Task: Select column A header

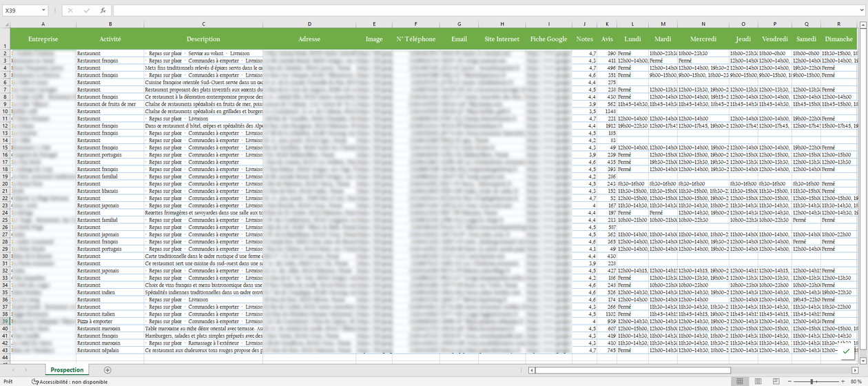Action: (x=43, y=24)
